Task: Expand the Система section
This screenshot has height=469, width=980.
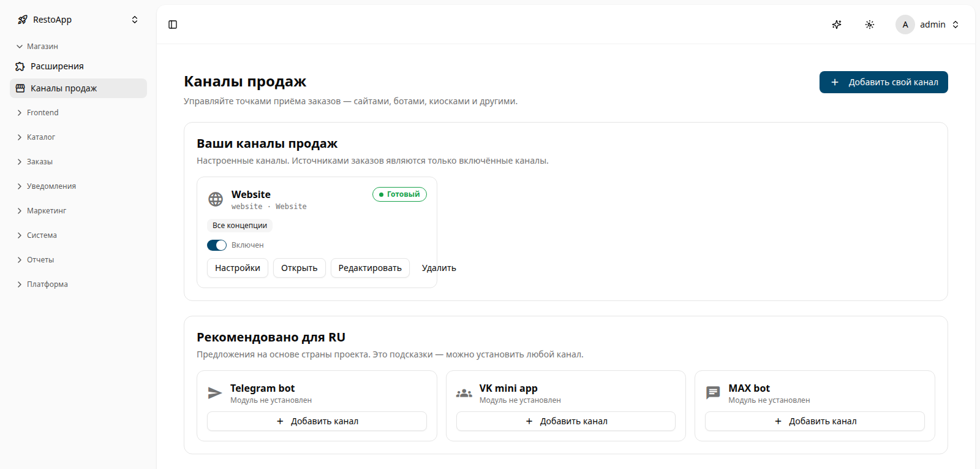Action: tap(78, 235)
